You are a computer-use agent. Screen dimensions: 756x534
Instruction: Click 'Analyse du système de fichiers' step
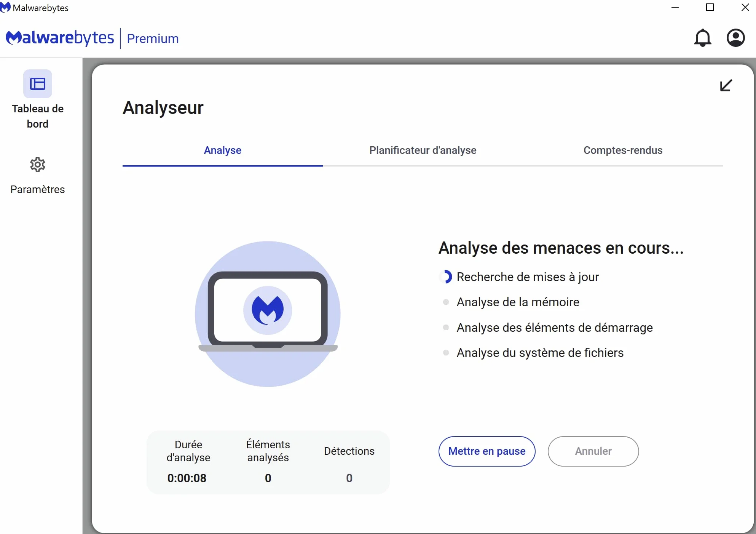click(540, 353)
